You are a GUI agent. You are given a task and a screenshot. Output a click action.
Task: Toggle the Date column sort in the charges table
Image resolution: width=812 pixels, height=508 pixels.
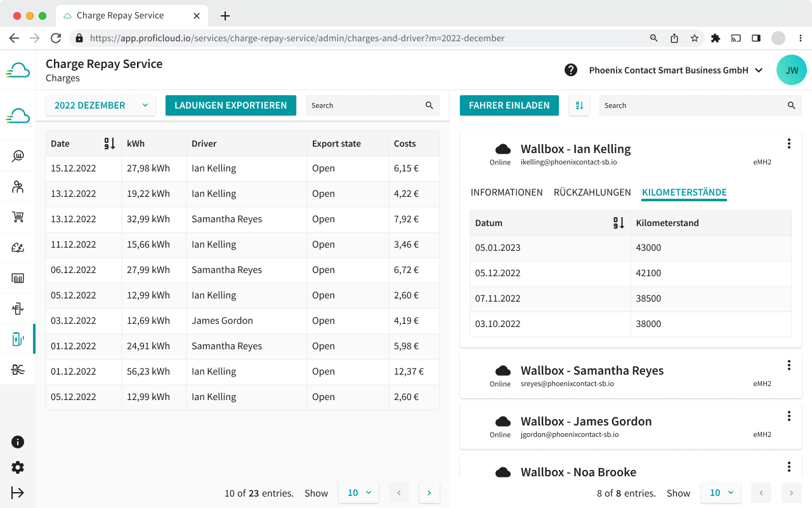coord(109,144)
